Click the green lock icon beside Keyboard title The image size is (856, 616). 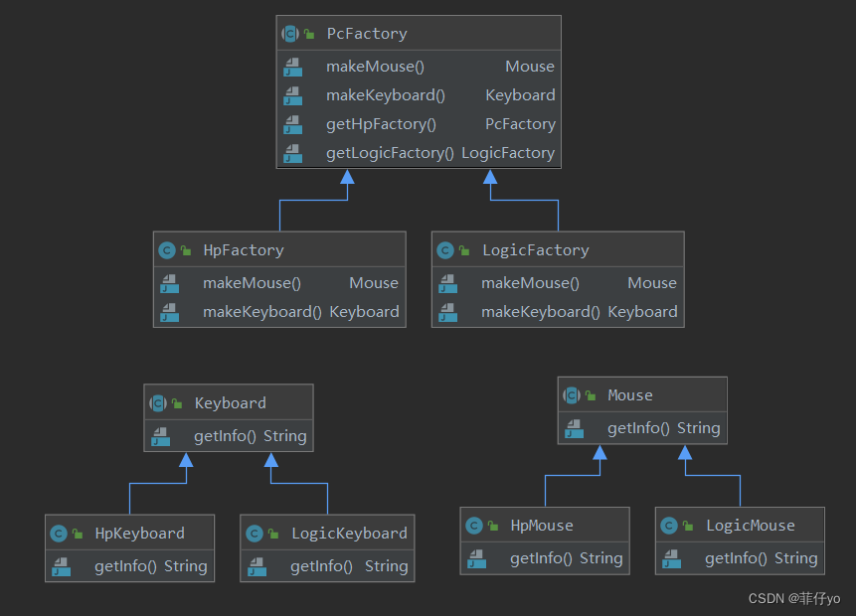pos(177,403)
